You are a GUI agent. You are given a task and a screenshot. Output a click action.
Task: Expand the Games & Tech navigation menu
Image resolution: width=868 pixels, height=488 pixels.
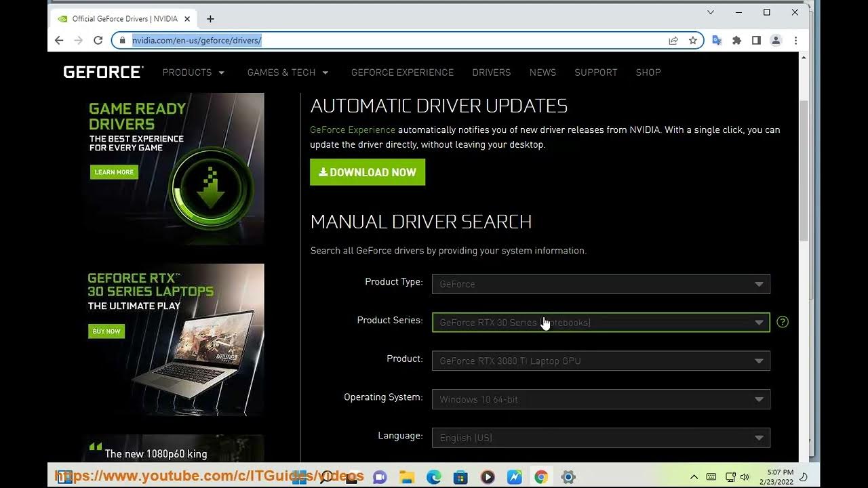288,73
